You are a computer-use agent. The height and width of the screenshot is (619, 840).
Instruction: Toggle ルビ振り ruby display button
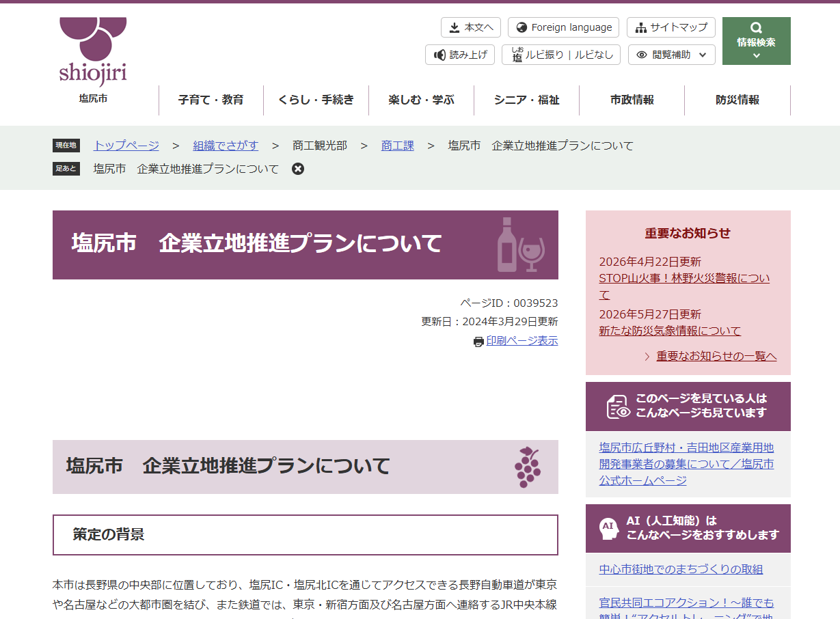pos(561,55)
